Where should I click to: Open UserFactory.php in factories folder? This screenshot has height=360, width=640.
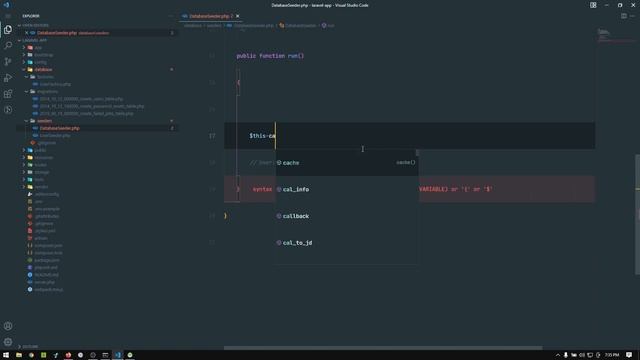55,84
